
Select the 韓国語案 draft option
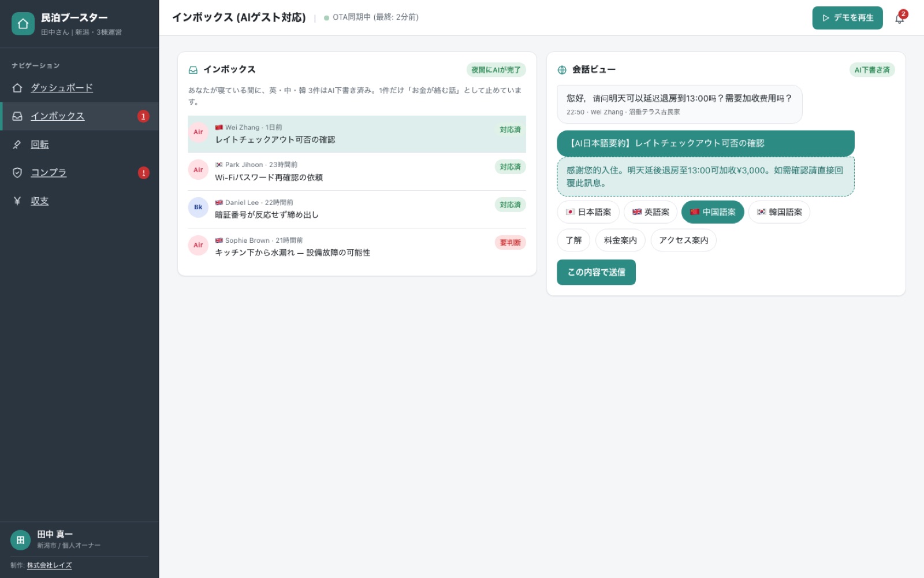pyautogui.click(x=779, y=212)
